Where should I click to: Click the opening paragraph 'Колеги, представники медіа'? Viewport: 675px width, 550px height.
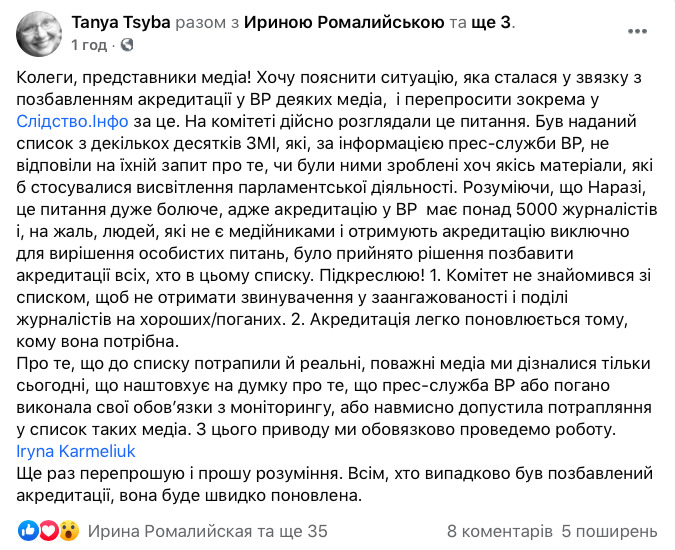click(337, 210)
